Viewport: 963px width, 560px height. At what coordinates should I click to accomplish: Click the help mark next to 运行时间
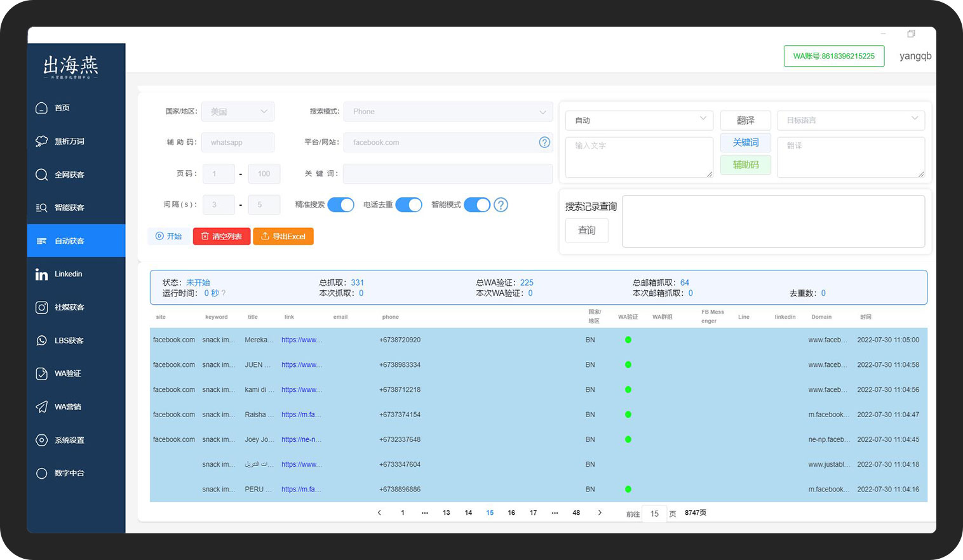coord(224,293)
